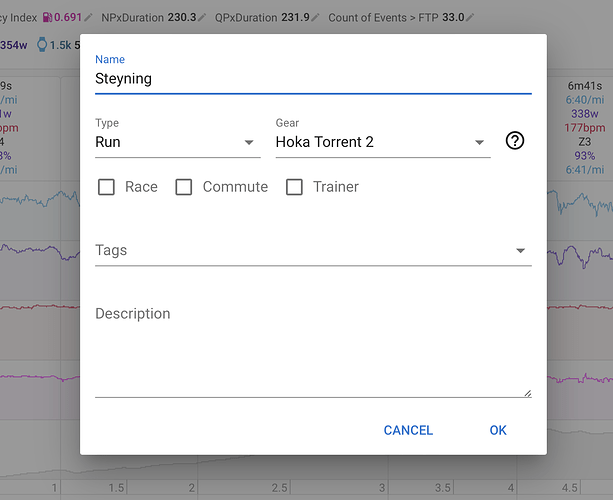
Task: Click the 1.5 axis label on chart
Action: pyautogui.click(x=116, y=487)
